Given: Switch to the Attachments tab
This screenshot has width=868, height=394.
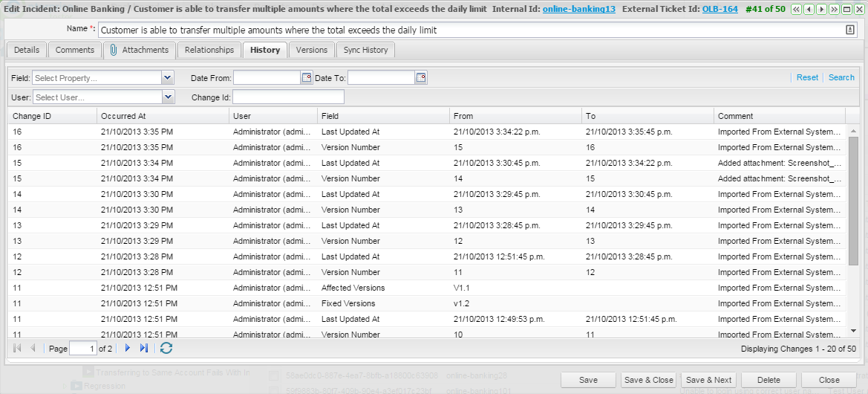Looking at the screenshot, I should point(139,50).
